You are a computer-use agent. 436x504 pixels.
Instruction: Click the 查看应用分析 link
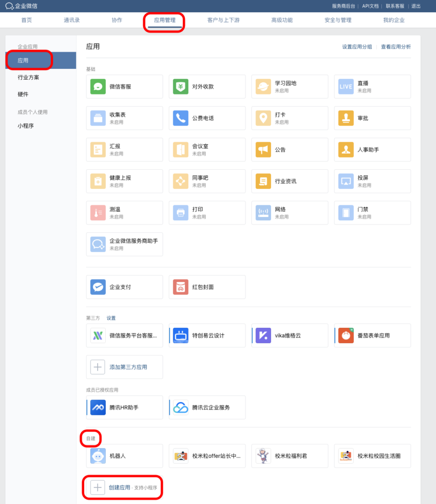tap(396, 47)
